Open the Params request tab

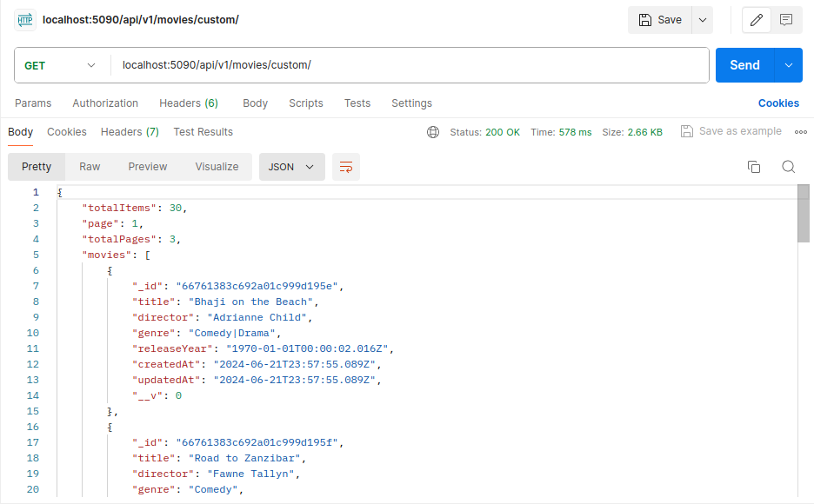click(x=33, y=103)
